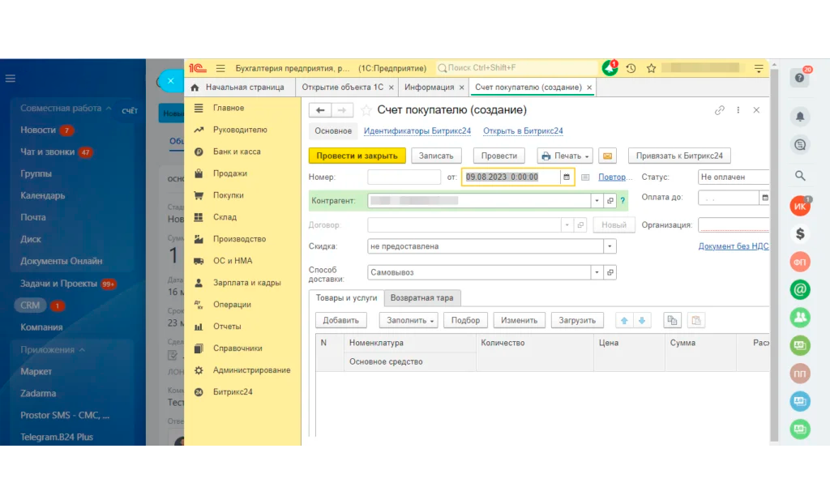Screen dimensions: 830x504
Task: Open the Способ доставки record icon
Action: pyautogui.click(x=610, y=272)
